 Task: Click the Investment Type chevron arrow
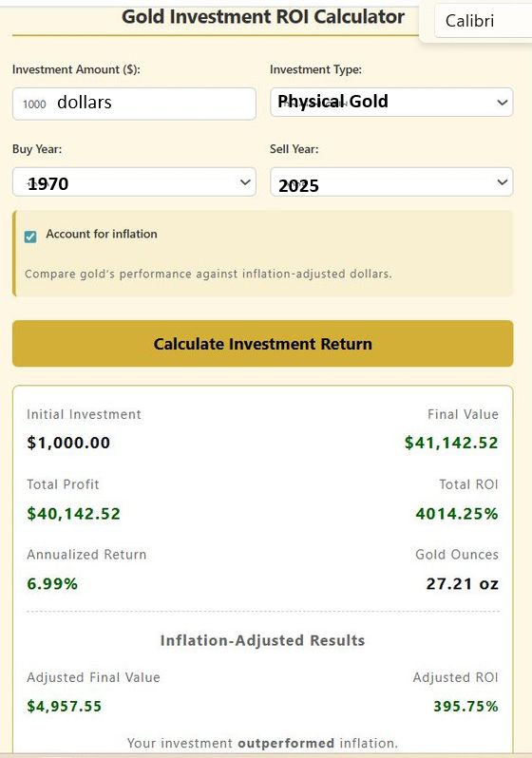(x=502, y=103)
